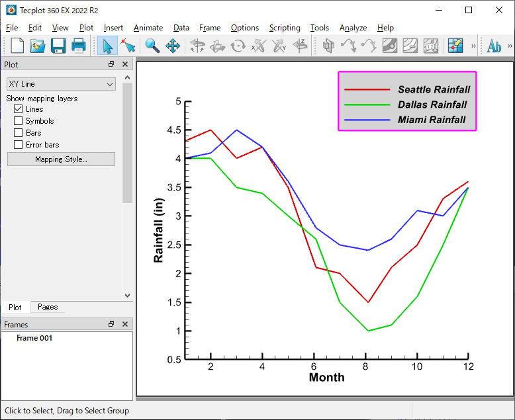515x420 pixels.
Task: Open the Animate menu
Action: [x=148, y=28]
